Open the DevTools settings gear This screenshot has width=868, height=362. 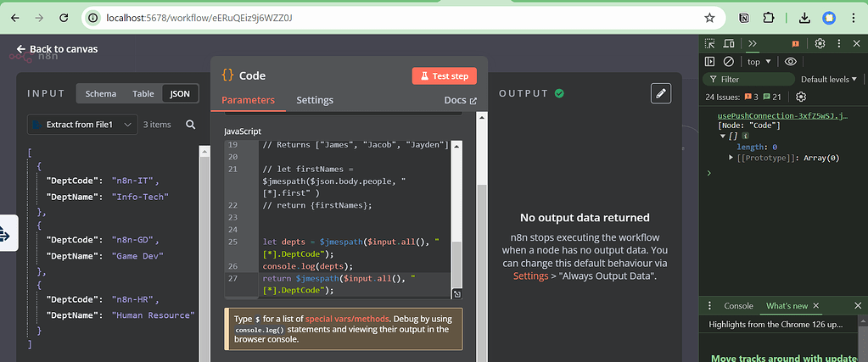click(820, 43)
